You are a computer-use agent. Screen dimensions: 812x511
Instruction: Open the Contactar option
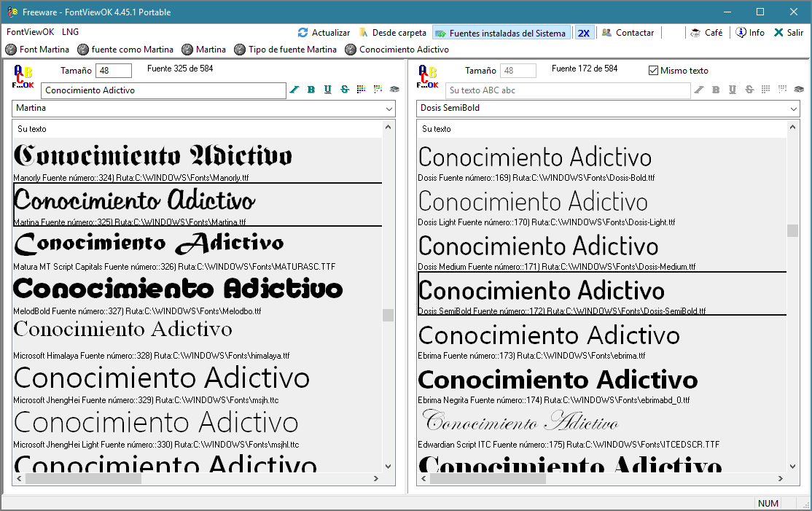coord(628,33)
